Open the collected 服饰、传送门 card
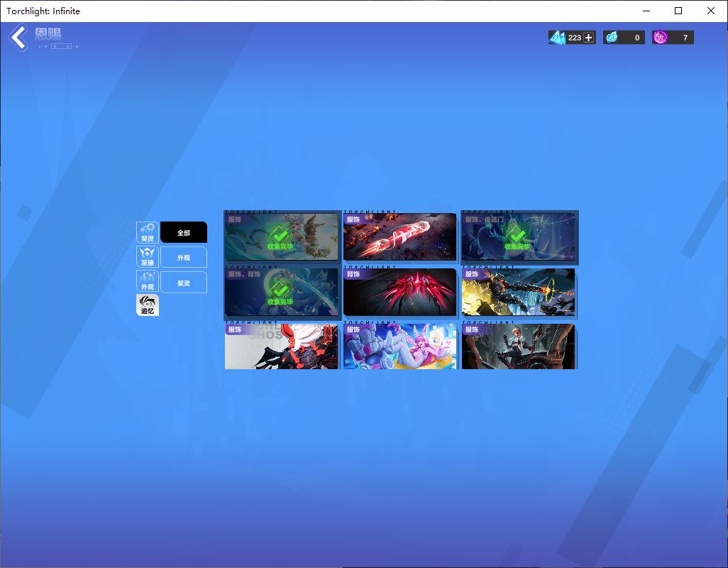Image resolution: width=728 pixels, height=568 pixels. coord(519,237)
